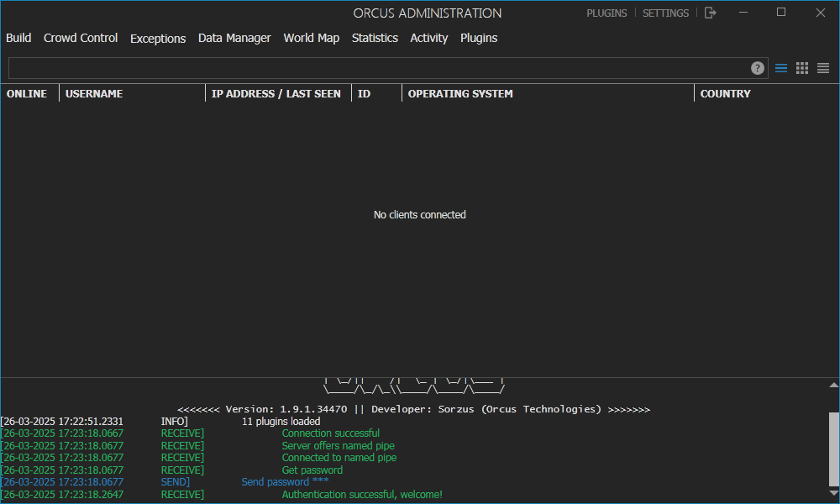
Task: Click the question mark help icon
Action: click(758, 68)
